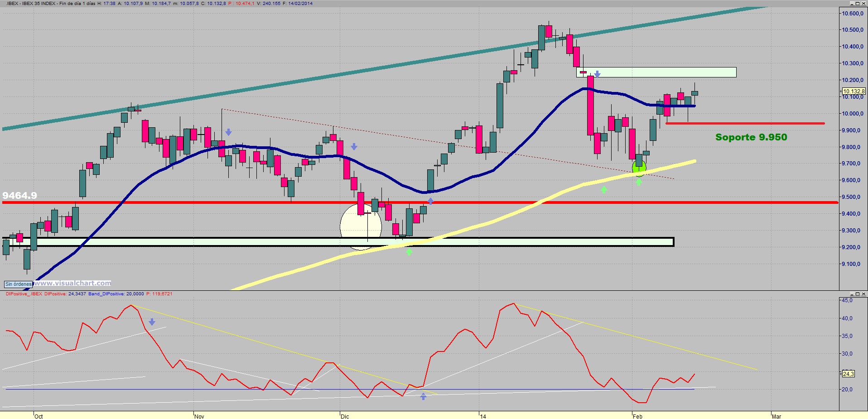Click the 9.200,0 price axis label
The height and width of the screenshot is (419, 868).
[851, 247]
